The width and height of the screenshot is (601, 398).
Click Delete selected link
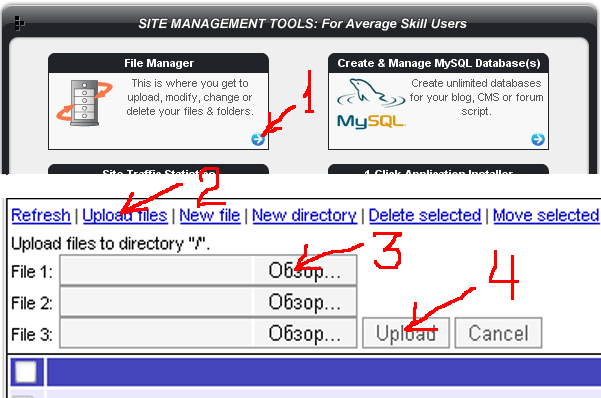coord(425,215)
